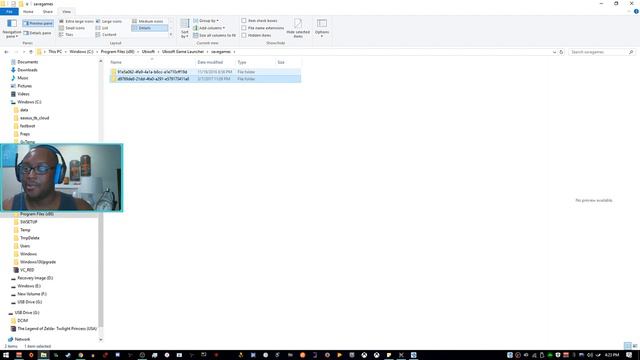Switch layout to Tiles
The width and height of the screenshot is (640, 360).
point(67,35)
